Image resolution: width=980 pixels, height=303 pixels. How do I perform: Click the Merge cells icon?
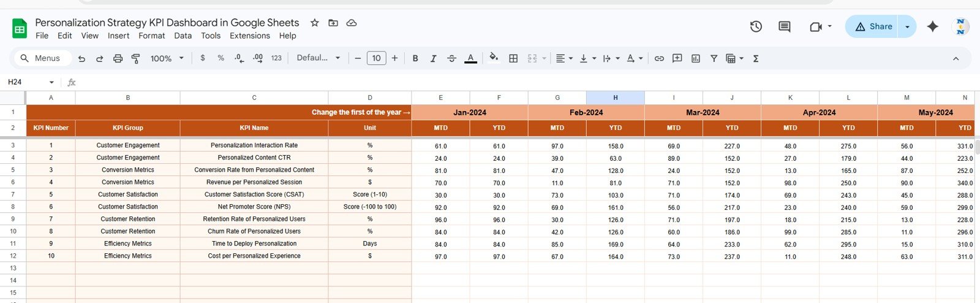(532, 58)
